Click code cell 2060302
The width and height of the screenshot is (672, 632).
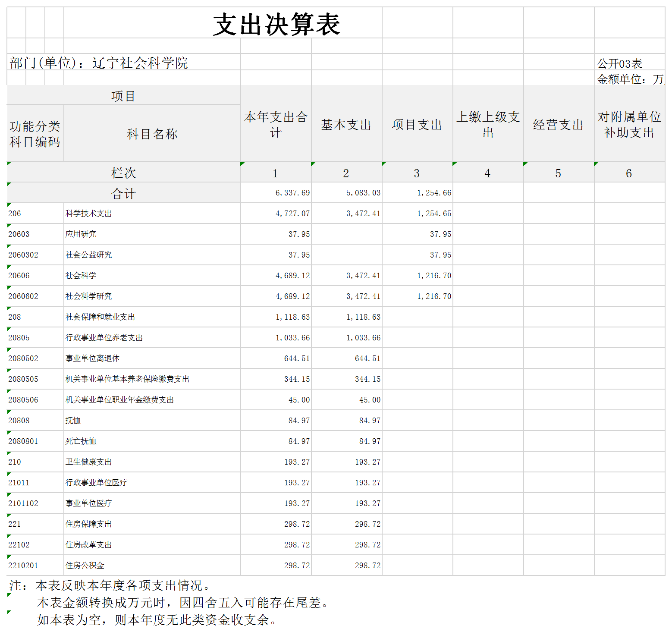[35, 255]
